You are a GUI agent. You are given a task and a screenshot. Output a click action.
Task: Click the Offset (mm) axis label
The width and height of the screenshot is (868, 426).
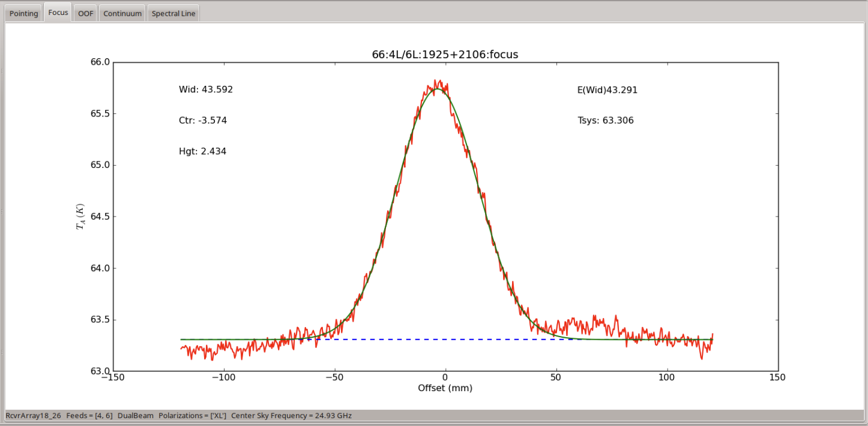pyautogui.click(x=445, y=388)
